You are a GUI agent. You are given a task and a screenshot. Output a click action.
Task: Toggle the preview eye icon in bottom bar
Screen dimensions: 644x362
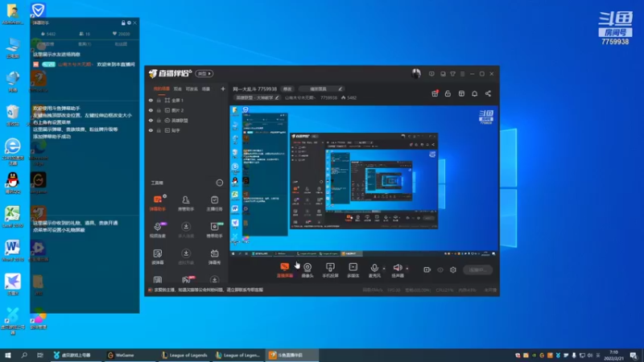[x=440, y=269]
